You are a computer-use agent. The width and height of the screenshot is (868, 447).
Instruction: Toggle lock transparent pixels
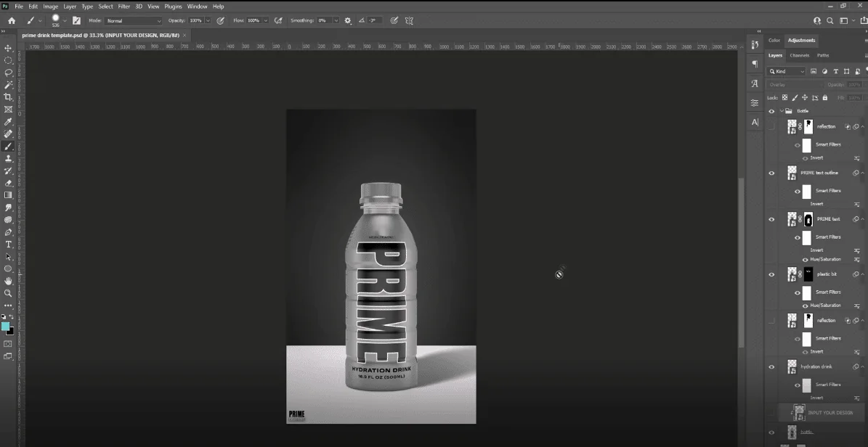click(784, 98)
